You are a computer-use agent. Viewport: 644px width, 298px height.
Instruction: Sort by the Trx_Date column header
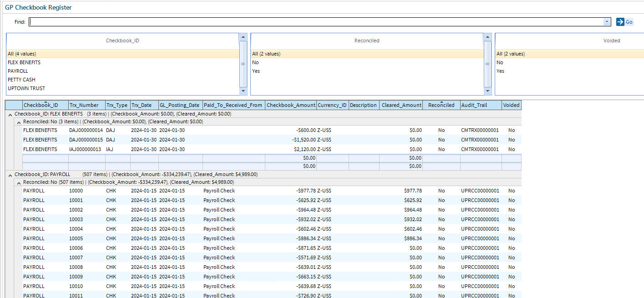[144, 105]
